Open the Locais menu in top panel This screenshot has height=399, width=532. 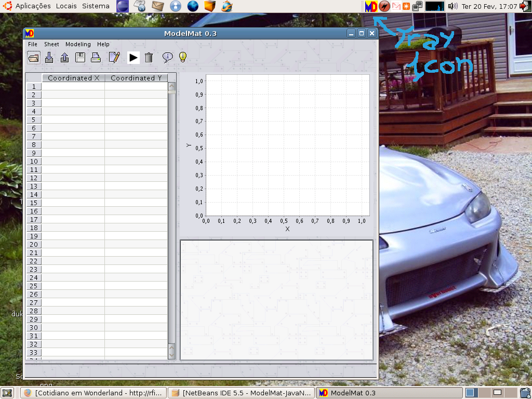pyautogui.click(x=66, y=6)
